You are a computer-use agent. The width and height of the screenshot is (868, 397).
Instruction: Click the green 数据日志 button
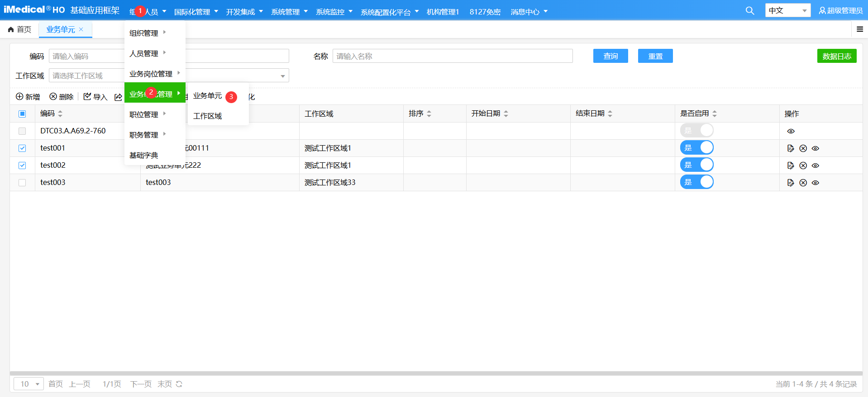click(x=836, y=56)
